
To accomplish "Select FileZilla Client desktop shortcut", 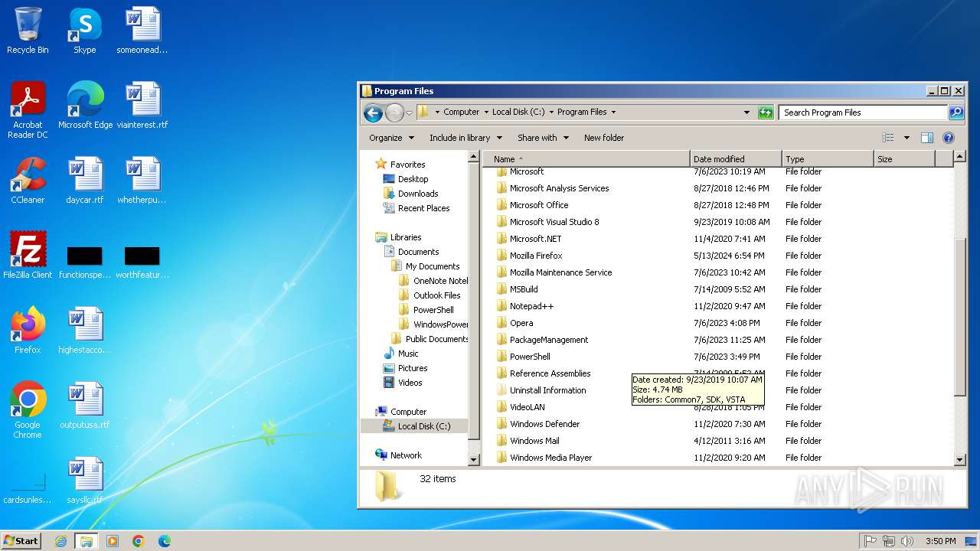I will (x=28, y=256).
